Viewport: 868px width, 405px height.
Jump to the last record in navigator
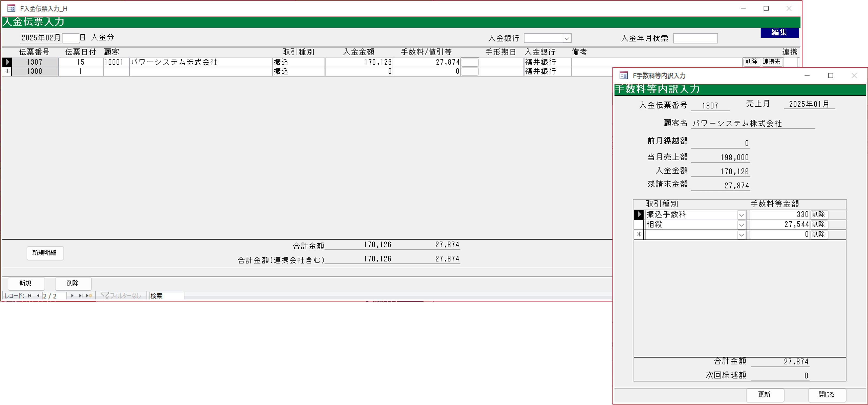[x=80, y=296]
